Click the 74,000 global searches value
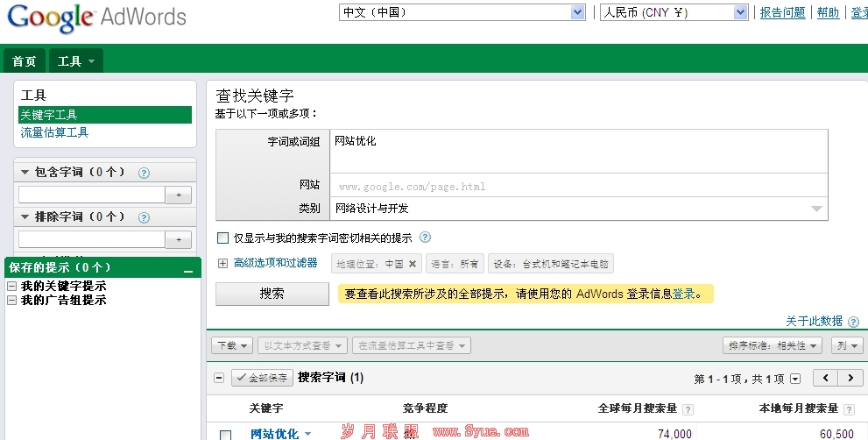Viewport: 868px width, 440px height. (x=674, y=434)
